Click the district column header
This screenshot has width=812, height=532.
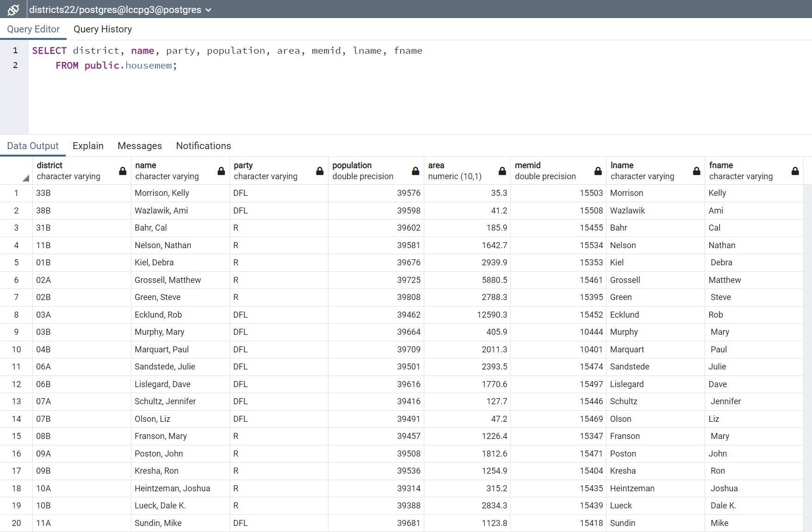tap(69, 171)
